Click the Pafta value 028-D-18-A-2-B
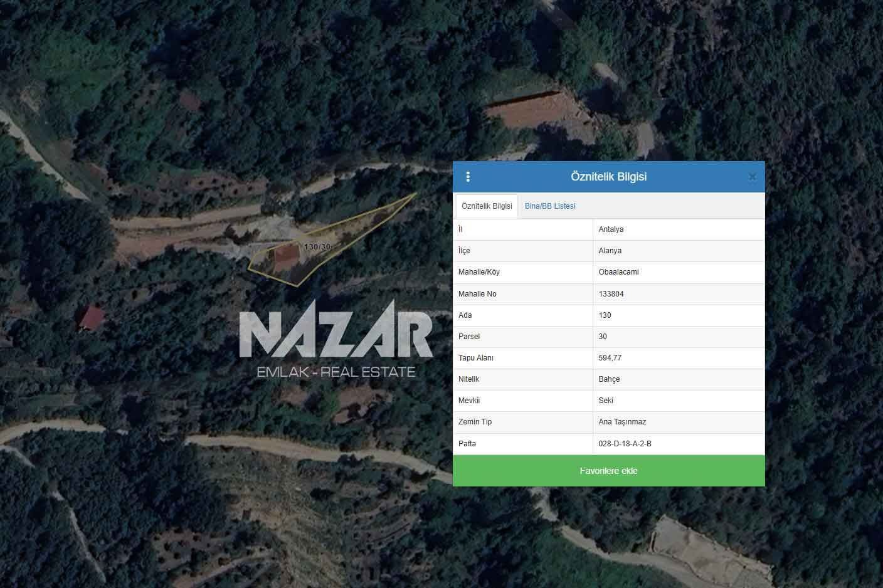The image size is (883, 588). [x=625, y=444]
